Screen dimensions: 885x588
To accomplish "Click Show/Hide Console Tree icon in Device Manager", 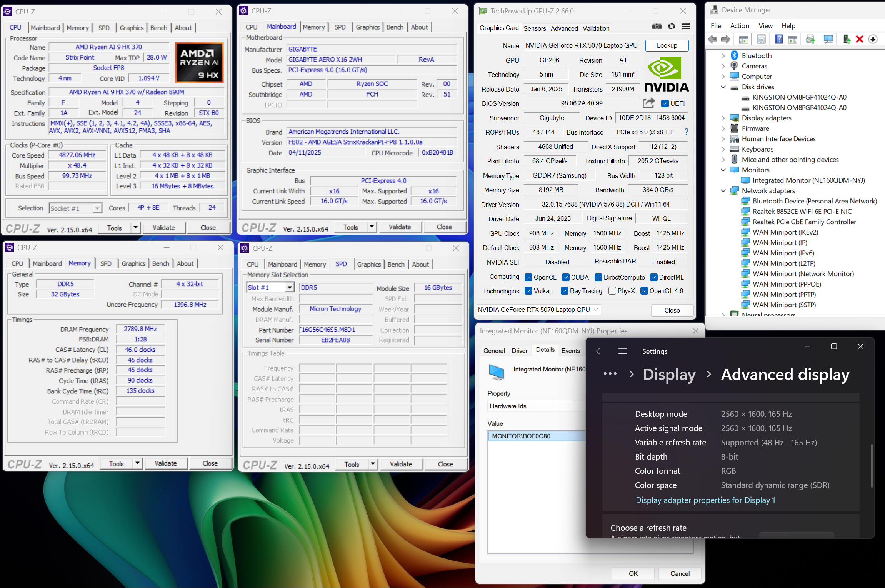I will [743, 39].
